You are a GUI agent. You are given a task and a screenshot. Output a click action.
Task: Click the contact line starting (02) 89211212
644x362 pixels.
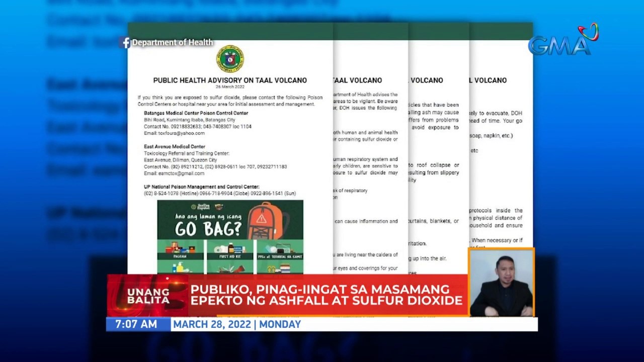215,167
